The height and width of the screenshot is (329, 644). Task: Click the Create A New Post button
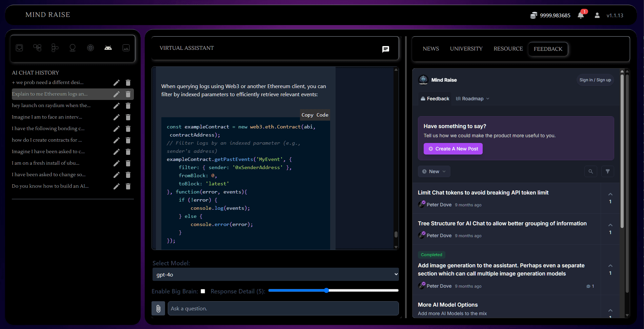point(453,149)
